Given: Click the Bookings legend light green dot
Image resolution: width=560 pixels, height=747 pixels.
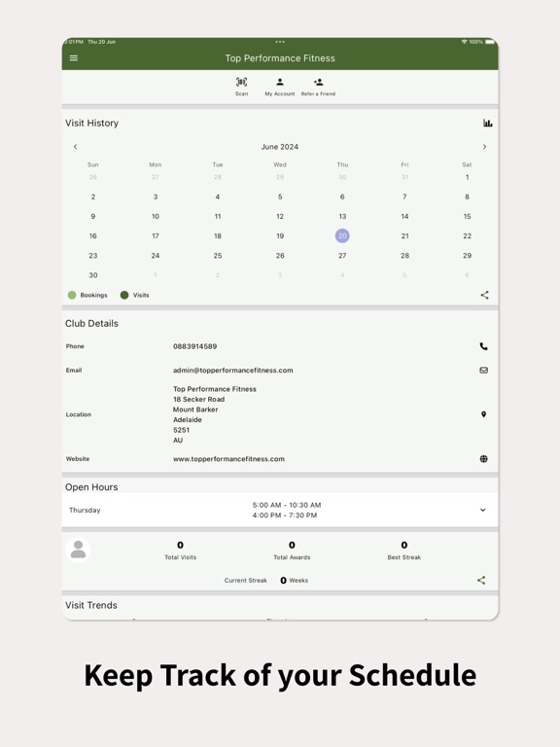Looking at the screenshot, I should [72, 295].
